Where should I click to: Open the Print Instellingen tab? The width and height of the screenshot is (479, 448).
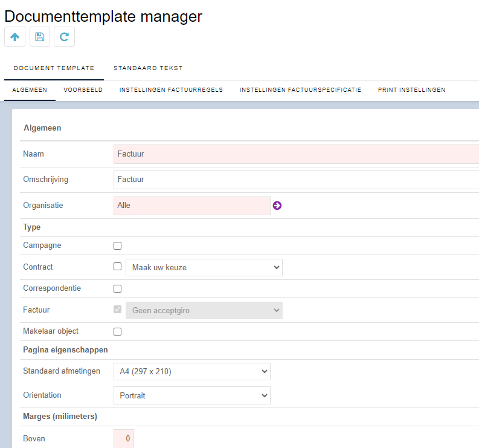(x=411, y=90)
